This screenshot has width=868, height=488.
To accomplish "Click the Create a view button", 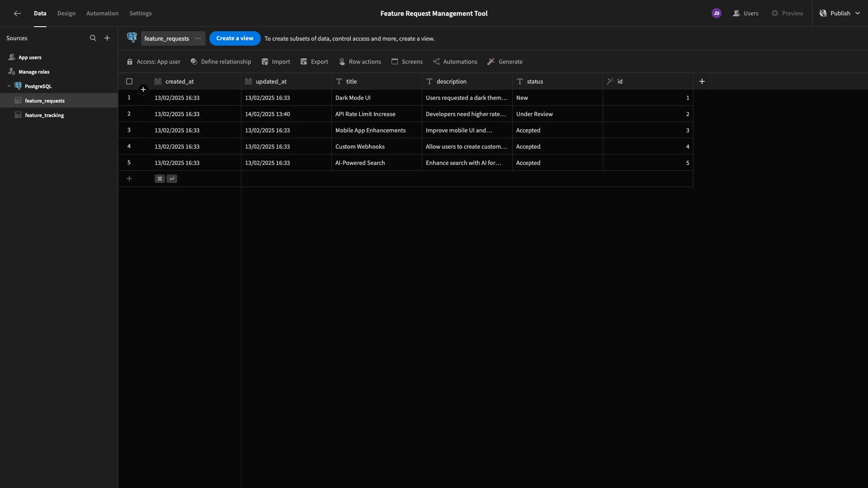I will tap(235, 38).
